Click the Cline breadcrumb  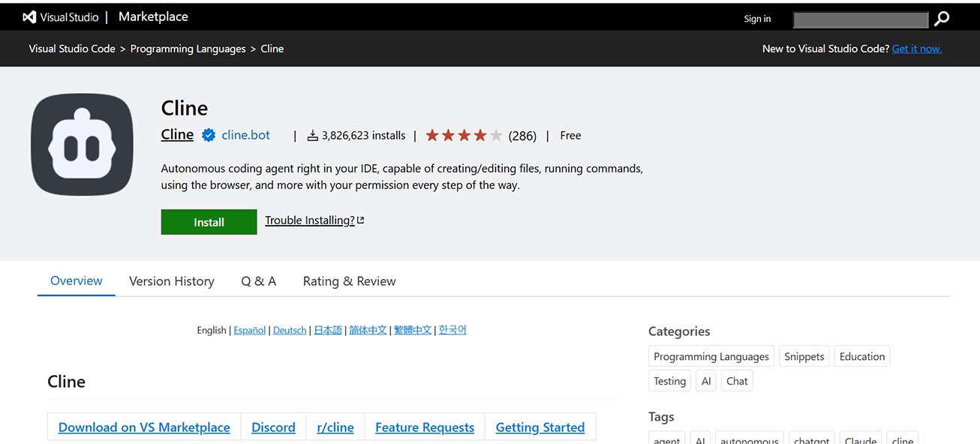pyautogui.click(x=272, y=49)
